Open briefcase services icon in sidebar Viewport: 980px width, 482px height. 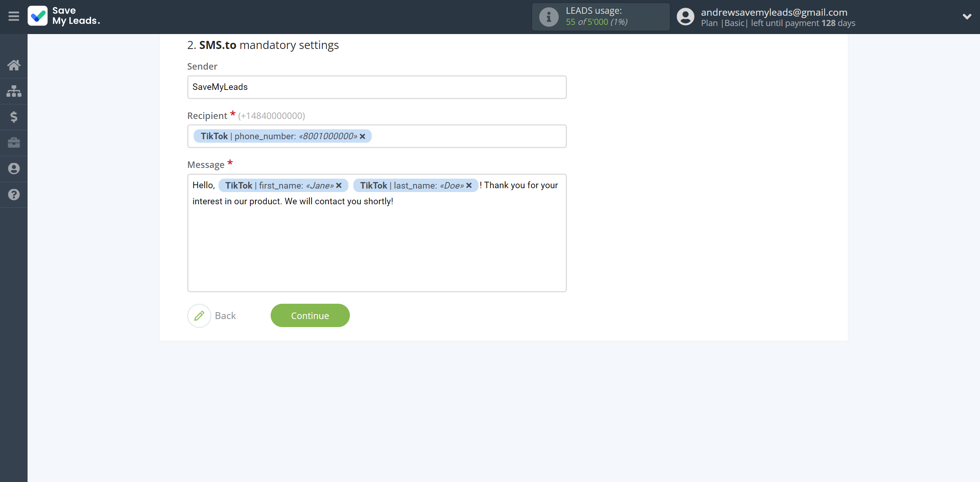14,143
